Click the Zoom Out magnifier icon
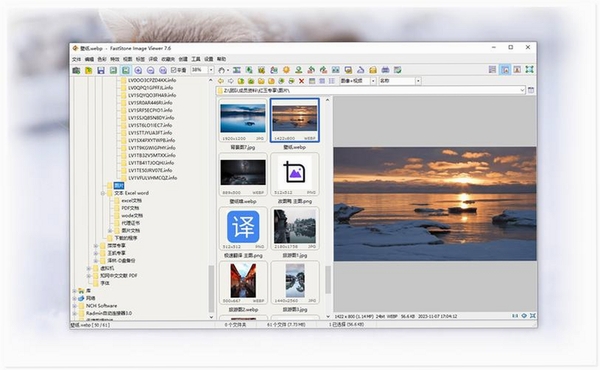600x370 pixels. (x=150, y=70)
